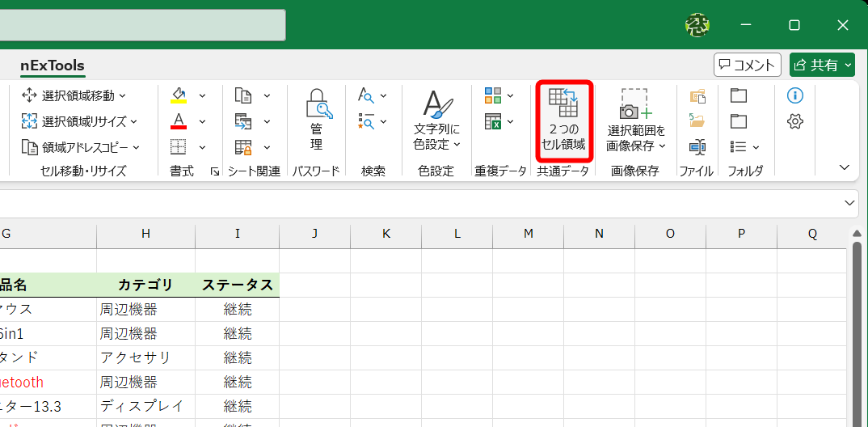Click the second folder icon in フォルダ group
868x427 pixels.
pyautogui.click(x=739, y=121)
